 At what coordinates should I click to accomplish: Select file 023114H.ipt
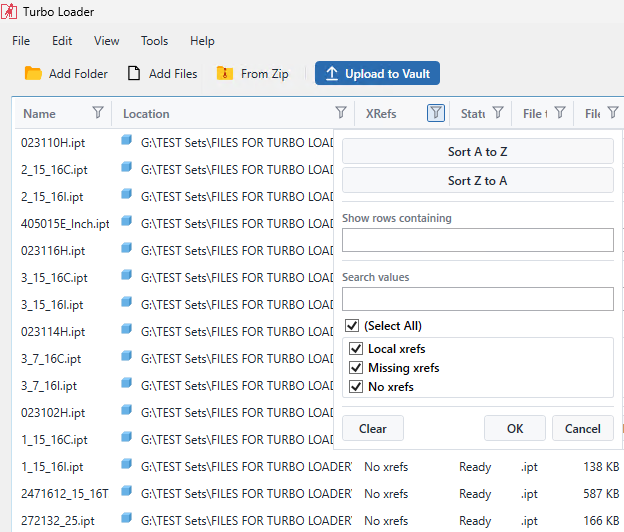(53, 331)
